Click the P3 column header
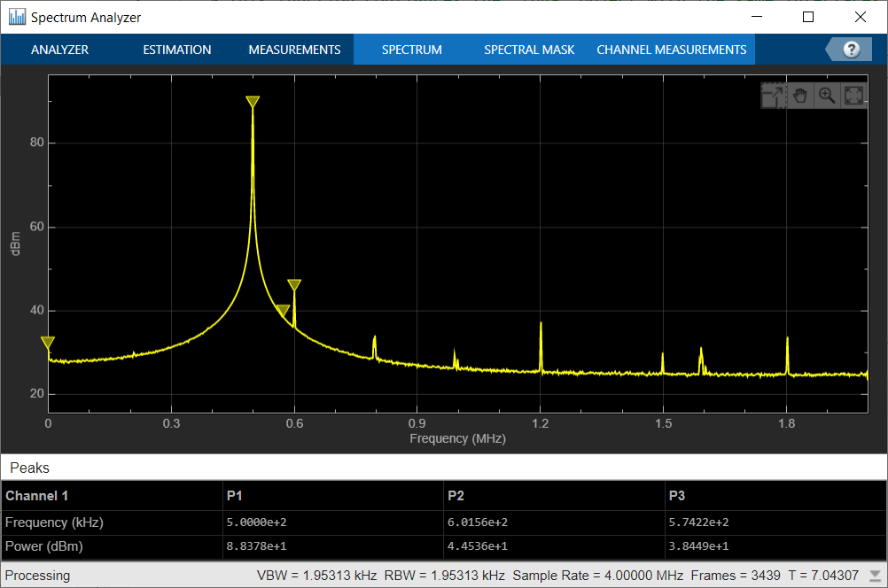This screenshot has height=588, width=888. [677, 496]
